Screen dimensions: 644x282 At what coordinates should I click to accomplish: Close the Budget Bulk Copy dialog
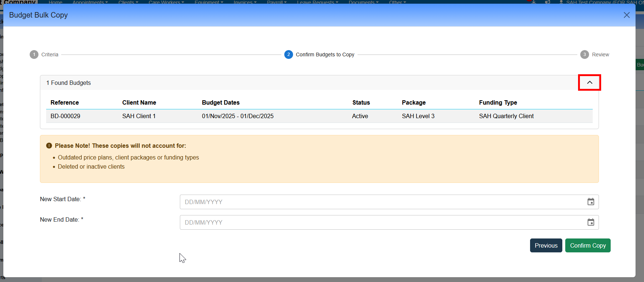pos(626,15)
